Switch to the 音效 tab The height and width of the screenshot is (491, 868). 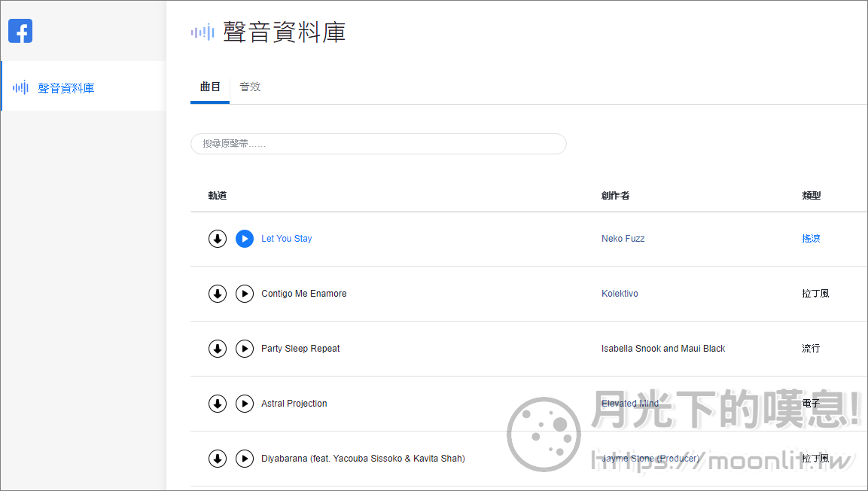tap(249, 87)
